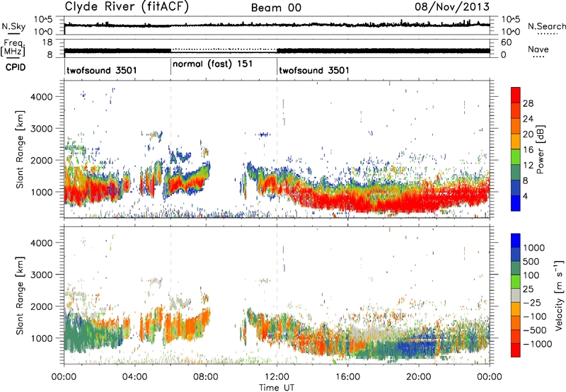
Task: Select the "Freq. [MHz]" axis label
Action: [13, 47]
